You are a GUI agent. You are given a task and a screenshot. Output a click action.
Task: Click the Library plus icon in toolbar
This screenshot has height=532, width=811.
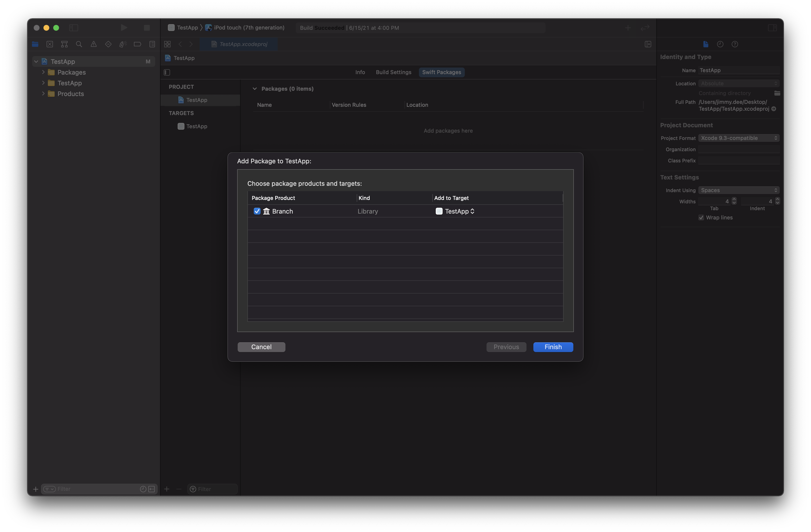(628, 28)
